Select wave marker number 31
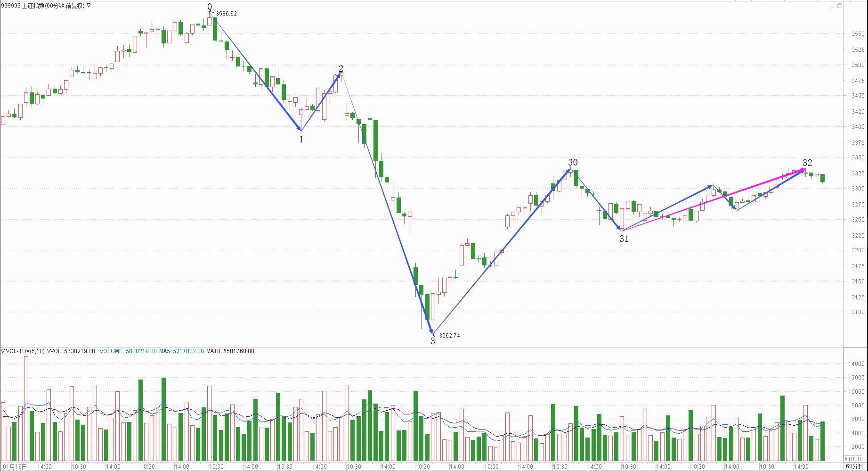Screen dimensions: 868x471 tap(624, 239)
